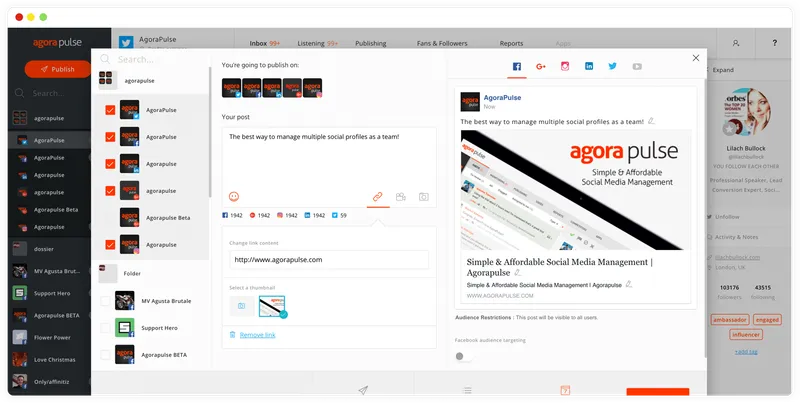
Task: Open the YouTube preview tab icon
Action: [637, 66]
